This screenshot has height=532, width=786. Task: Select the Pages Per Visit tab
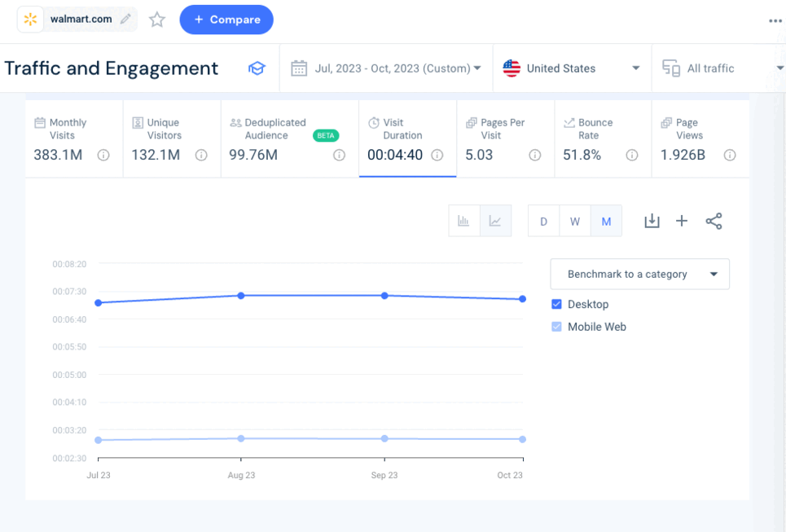click(504, 138)
